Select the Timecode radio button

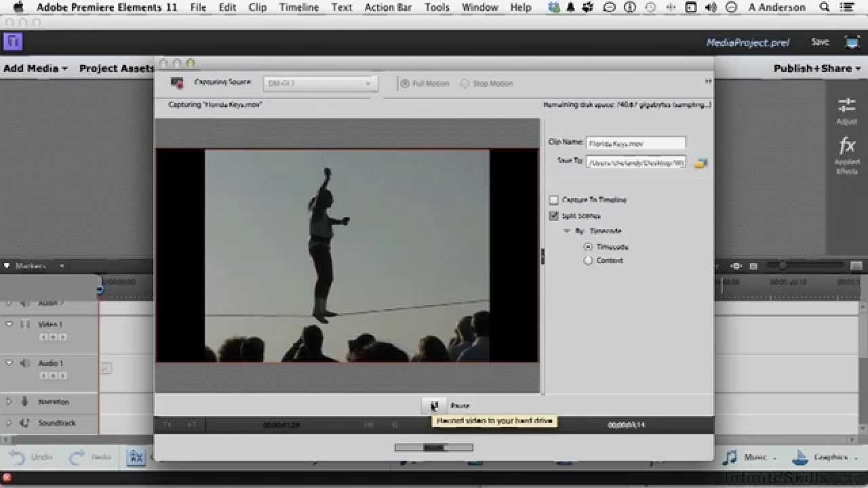(x=588, y=247)
